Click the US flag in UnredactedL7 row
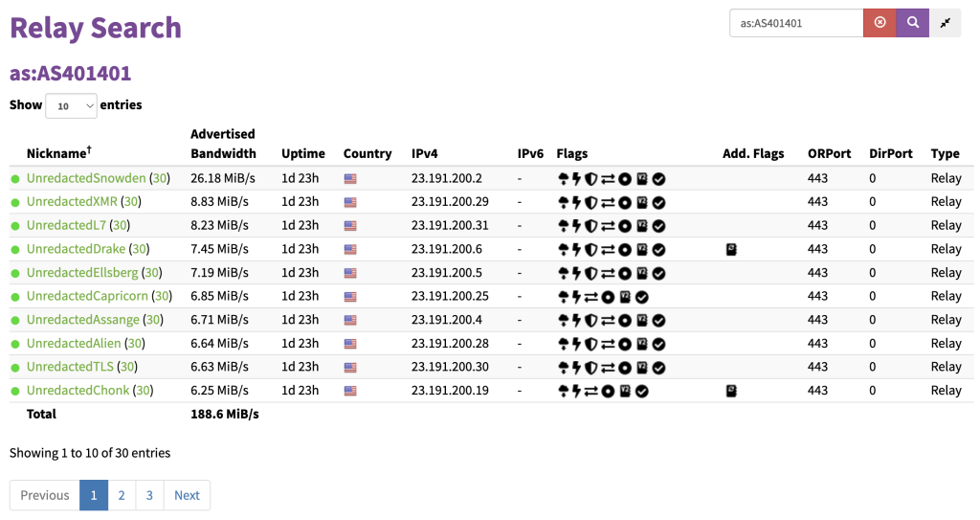 [350, 226]
